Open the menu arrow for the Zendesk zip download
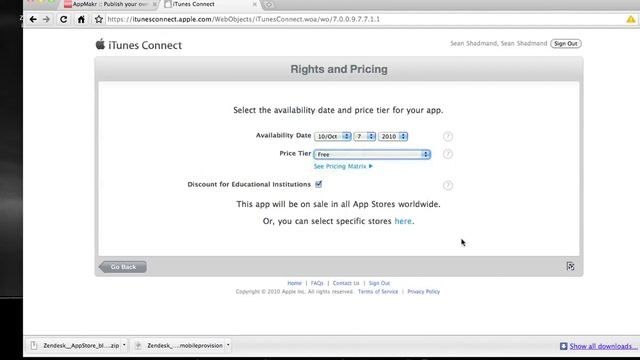 124,345
